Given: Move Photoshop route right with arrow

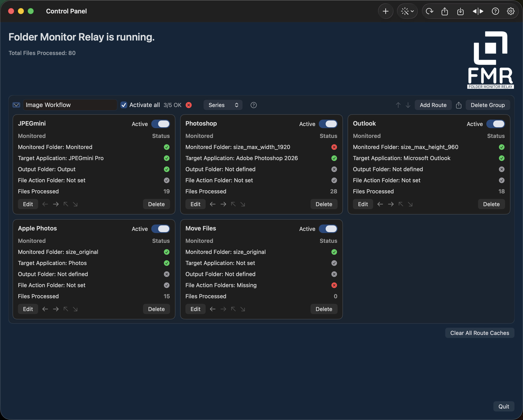Looking at the screenshot, I should tap(223, 204).
